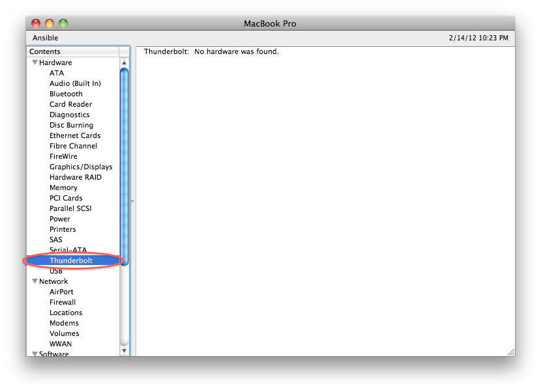Select PCI Cards item
Viewport: 541px width, 392px height.
66,198
